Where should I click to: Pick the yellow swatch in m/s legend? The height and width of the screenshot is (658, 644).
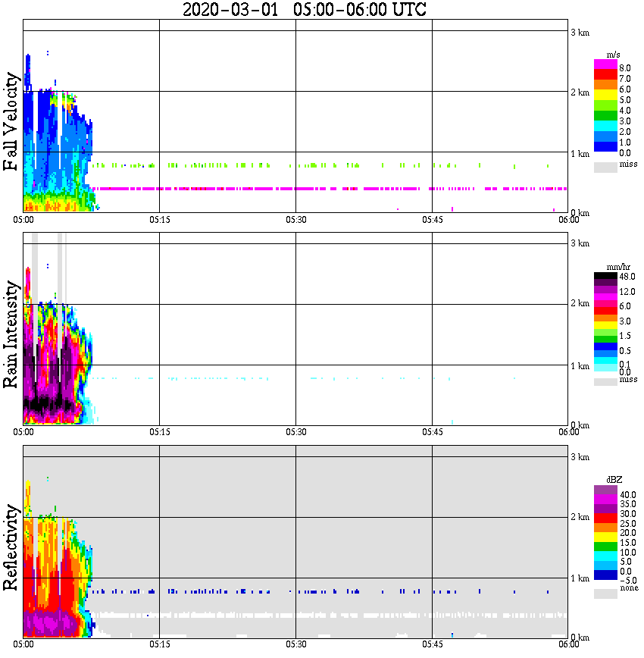tap(605, 95)
